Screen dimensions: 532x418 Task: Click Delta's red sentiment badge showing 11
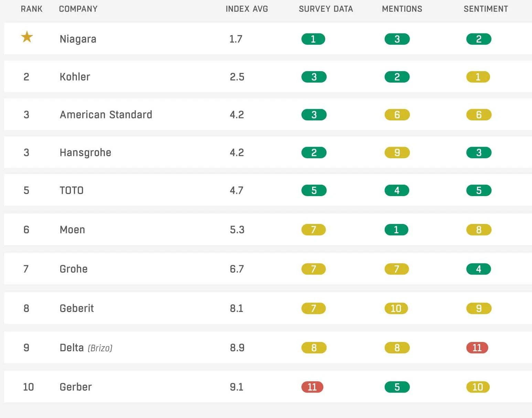click(477, 347)
